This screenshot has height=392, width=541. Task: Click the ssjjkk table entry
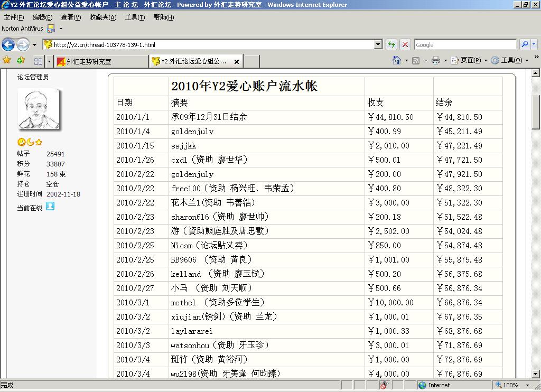point(183,146)
